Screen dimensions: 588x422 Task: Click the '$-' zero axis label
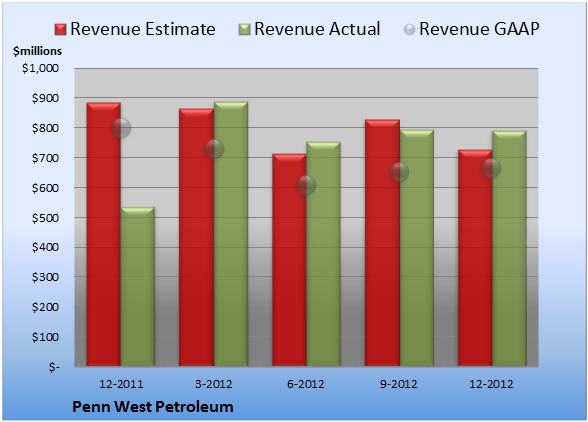54,367
